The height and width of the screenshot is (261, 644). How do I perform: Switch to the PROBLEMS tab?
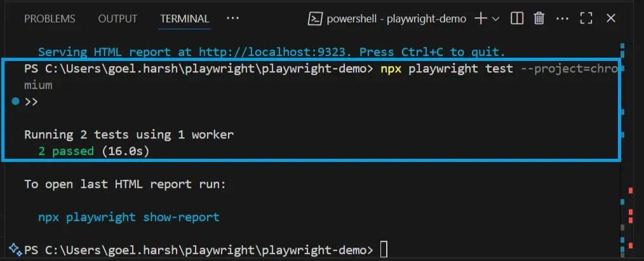click(x=50, y=19)
